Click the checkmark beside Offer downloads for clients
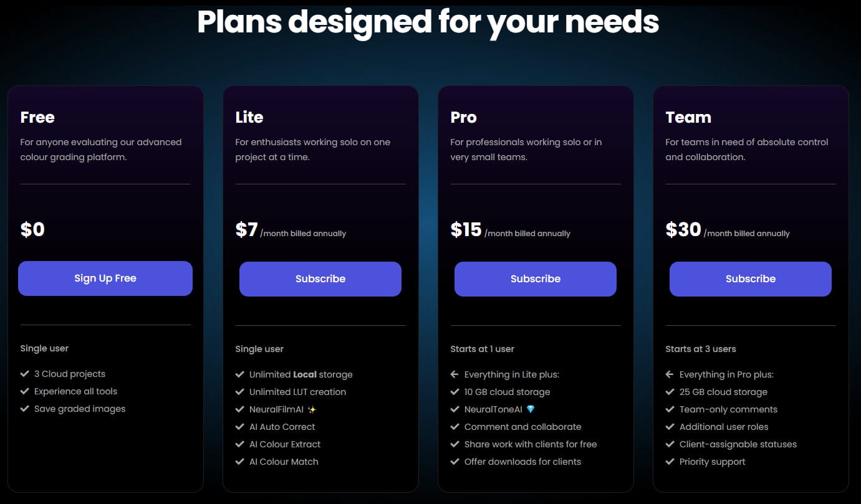The width and height of the screenshot is (861, 504). pyautogui.click(x=455, y=462)
